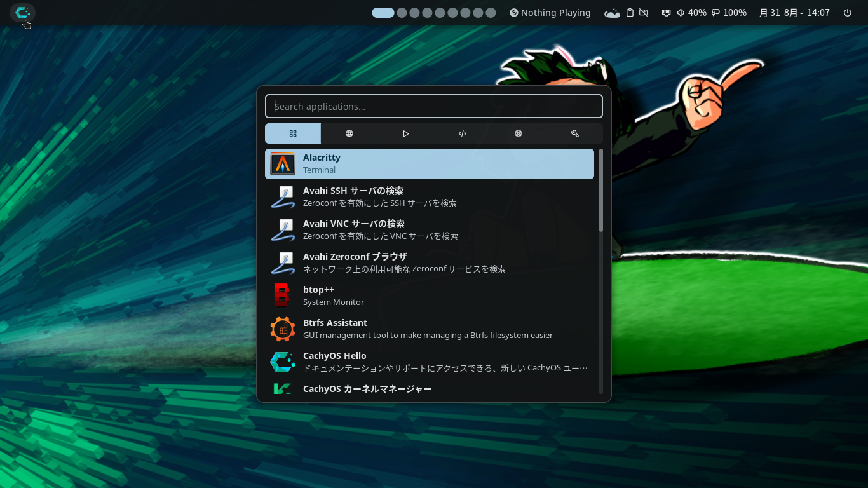Open the CachyOS Hello entry
The width and height of the screenshot is (868, 488).
pyautogui.click(x=430, y=362)
